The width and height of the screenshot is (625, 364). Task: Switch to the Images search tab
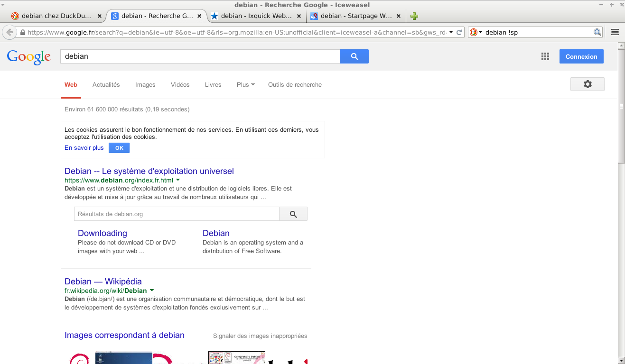tap(145, 85)
